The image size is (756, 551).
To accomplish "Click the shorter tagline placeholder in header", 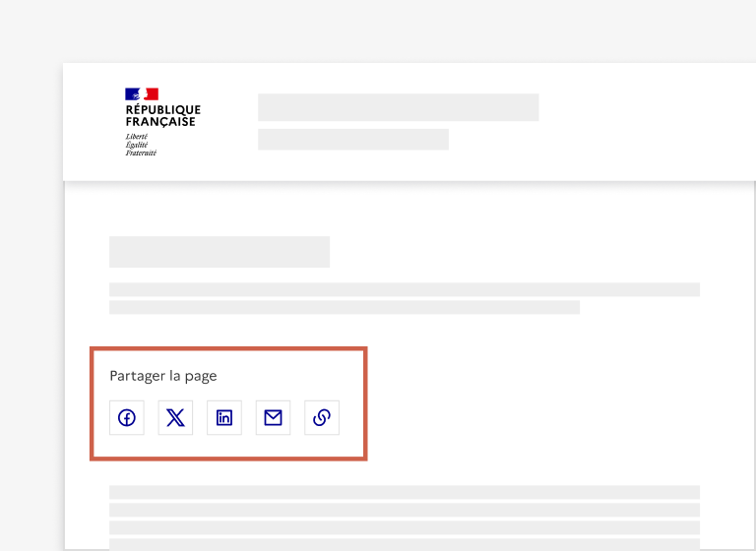I will 352,139.
